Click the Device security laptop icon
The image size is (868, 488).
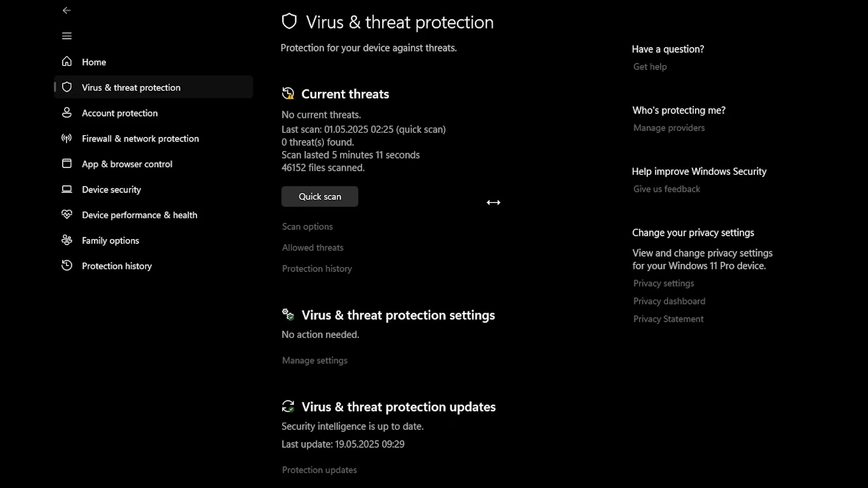click(66, 189)
